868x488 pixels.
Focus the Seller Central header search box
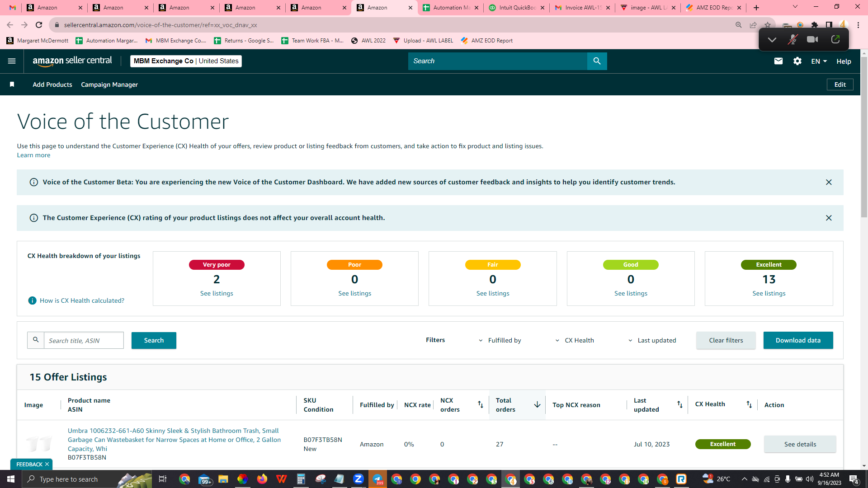tap(497, 61)
